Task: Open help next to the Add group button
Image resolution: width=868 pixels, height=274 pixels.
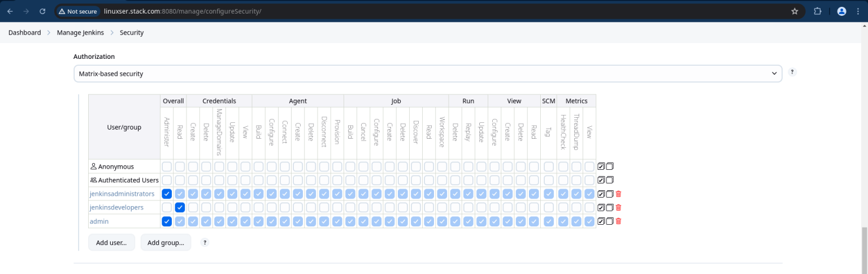Action: tap(205, 242)
